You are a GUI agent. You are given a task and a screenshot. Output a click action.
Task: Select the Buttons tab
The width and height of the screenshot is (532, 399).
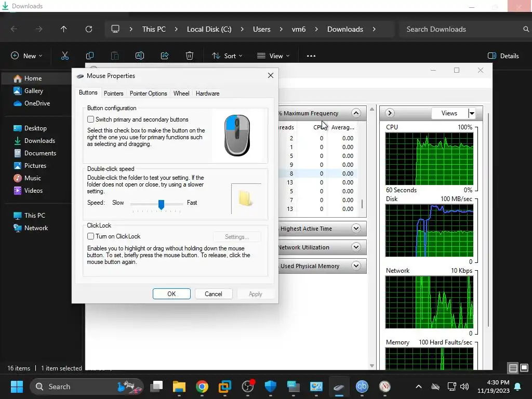point(88,92)
